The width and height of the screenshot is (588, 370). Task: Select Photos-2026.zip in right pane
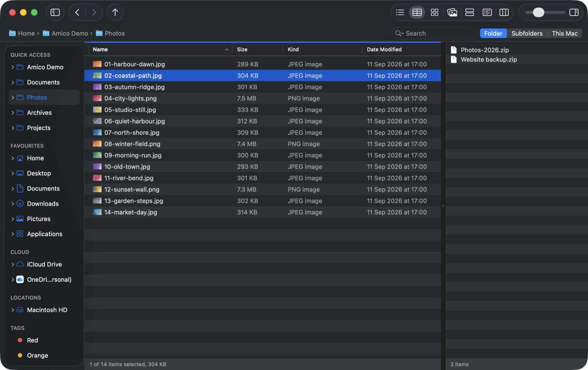click(485, 50)
